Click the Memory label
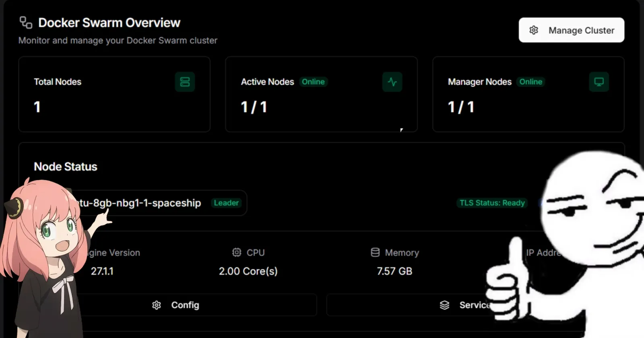 coord(402,253)
